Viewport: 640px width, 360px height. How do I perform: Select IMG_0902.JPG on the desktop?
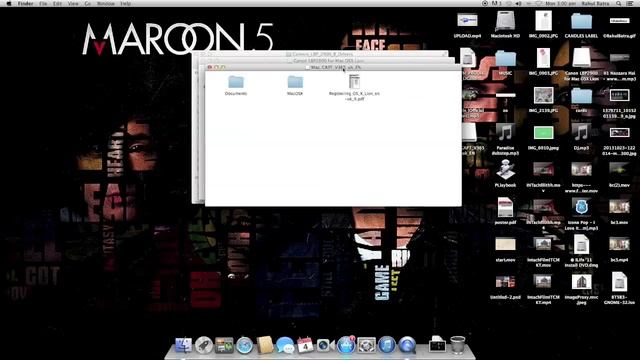coord(543,21)
